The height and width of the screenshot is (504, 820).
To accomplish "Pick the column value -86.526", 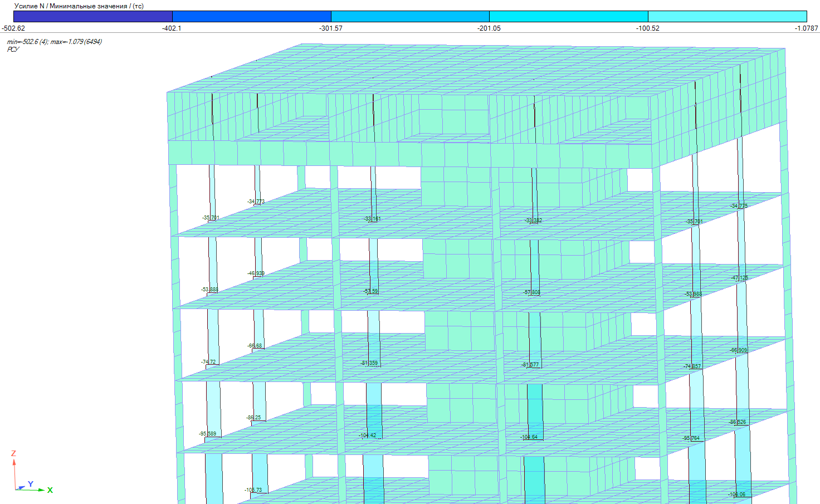I will (x=738, y=422).
